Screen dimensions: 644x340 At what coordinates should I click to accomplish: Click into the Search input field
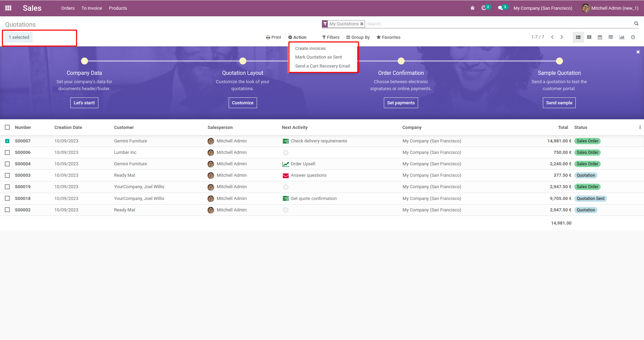[499, 24]
